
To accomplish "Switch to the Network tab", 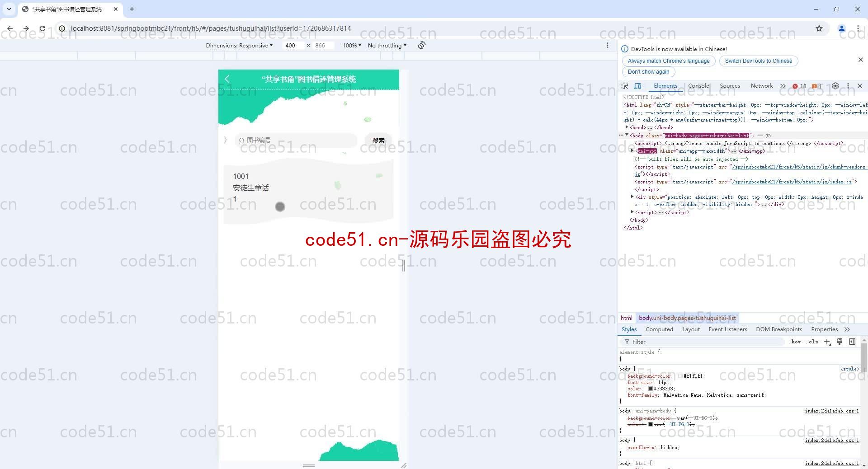I will [x=761, y=86].
